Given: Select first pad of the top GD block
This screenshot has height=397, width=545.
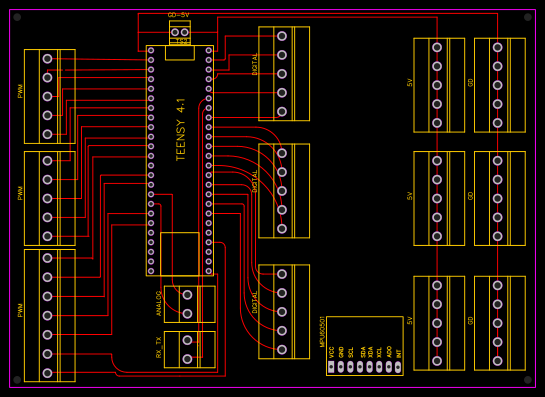Looking at the screenshot, I should [x=497, y=47].
